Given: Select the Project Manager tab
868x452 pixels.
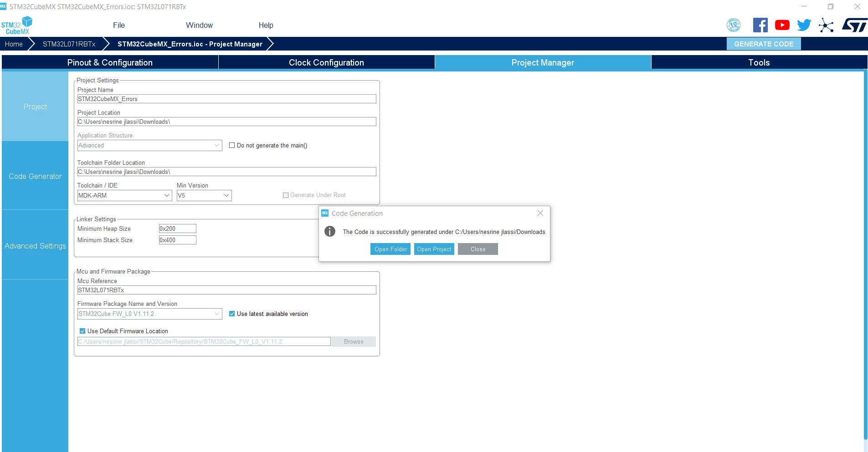Looking at the screenshot, I should [543, 62].
